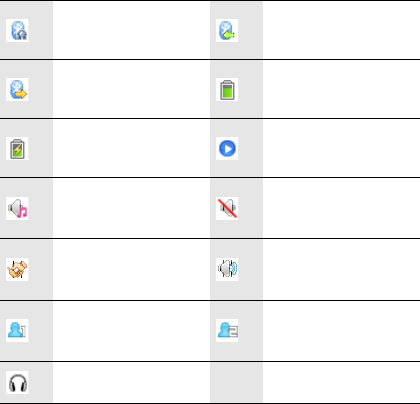Click the handshake icon
This screenshot has height=404, width=420.
(x=17, y=269)
